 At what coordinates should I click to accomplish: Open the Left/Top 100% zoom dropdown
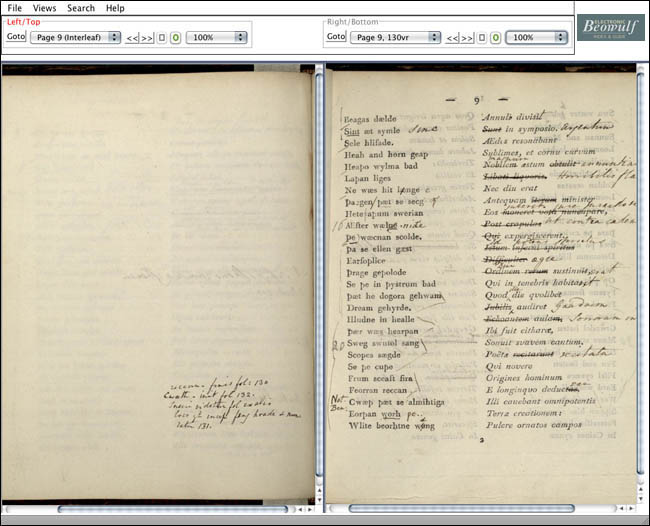[216, 37]
